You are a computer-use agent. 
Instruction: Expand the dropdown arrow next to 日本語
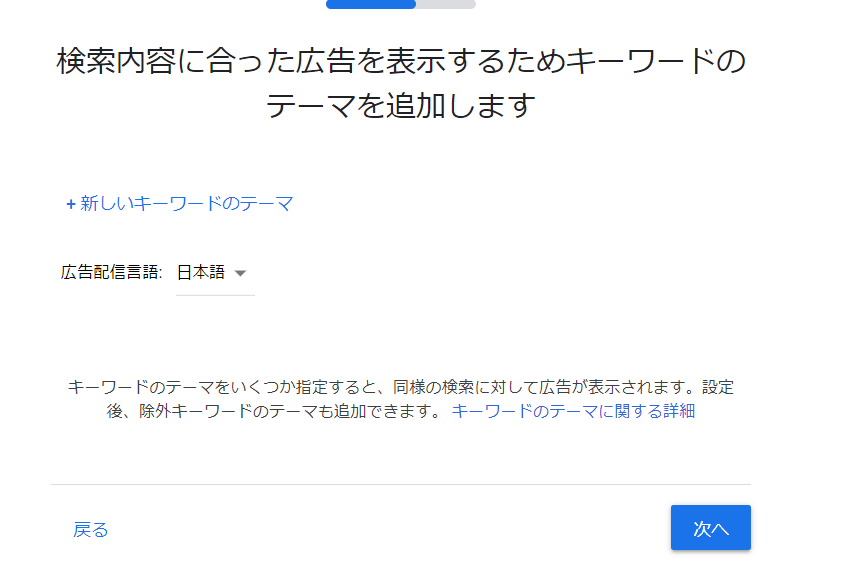tap(241, 273)
